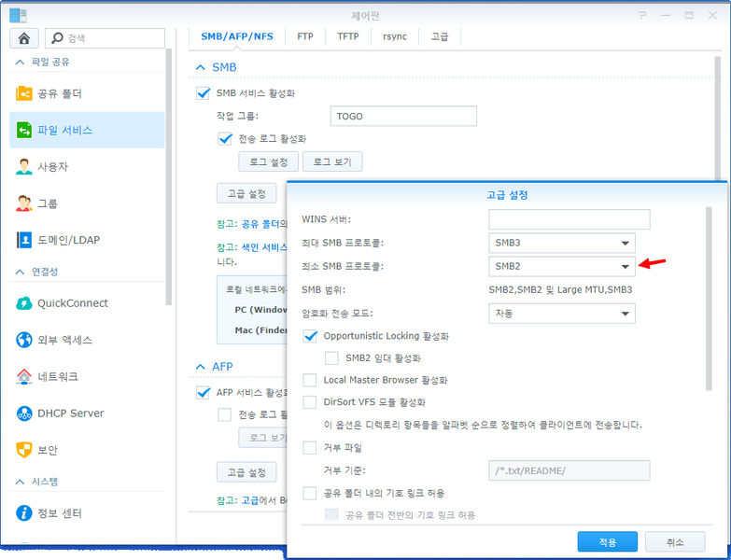The height and width of the screenshot is (560, 731).
Task: Open QuickConnect from the sidebar
Action: tap(24, 303)
